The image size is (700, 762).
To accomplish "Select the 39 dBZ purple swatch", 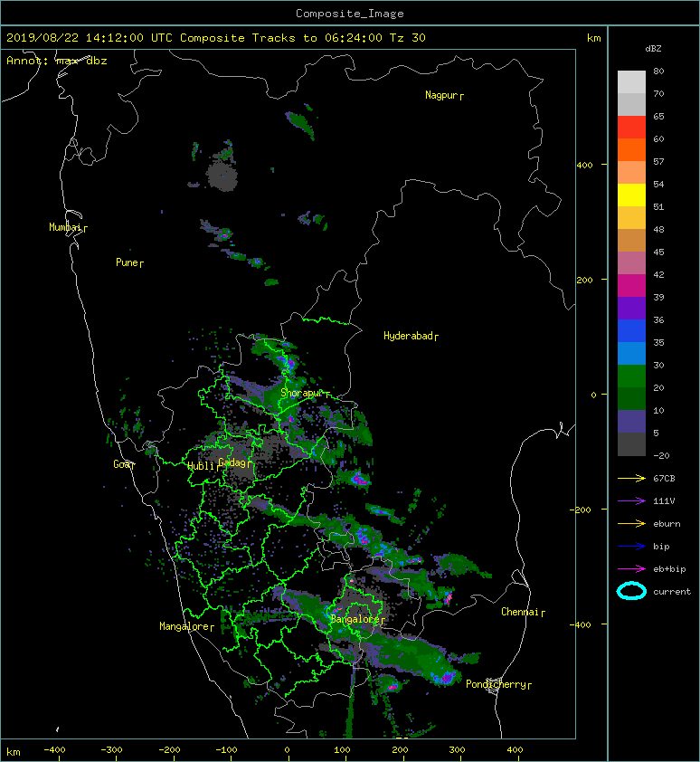I will [631, 308].
